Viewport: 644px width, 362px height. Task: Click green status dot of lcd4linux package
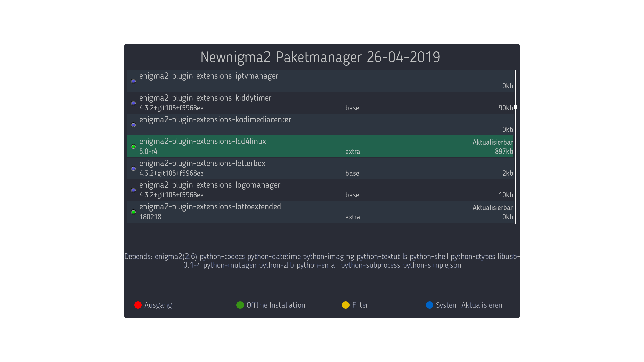tap(133, 147)
